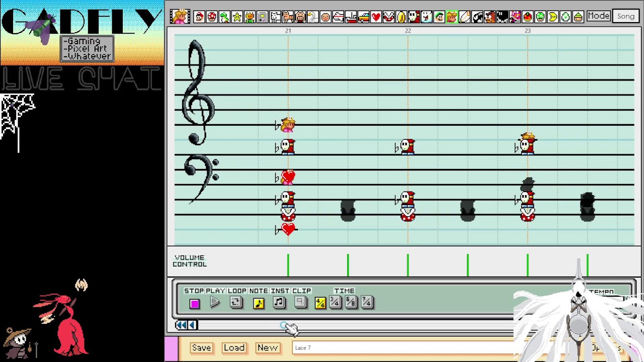Pick the Luigi instrument icon

(439, 17)
